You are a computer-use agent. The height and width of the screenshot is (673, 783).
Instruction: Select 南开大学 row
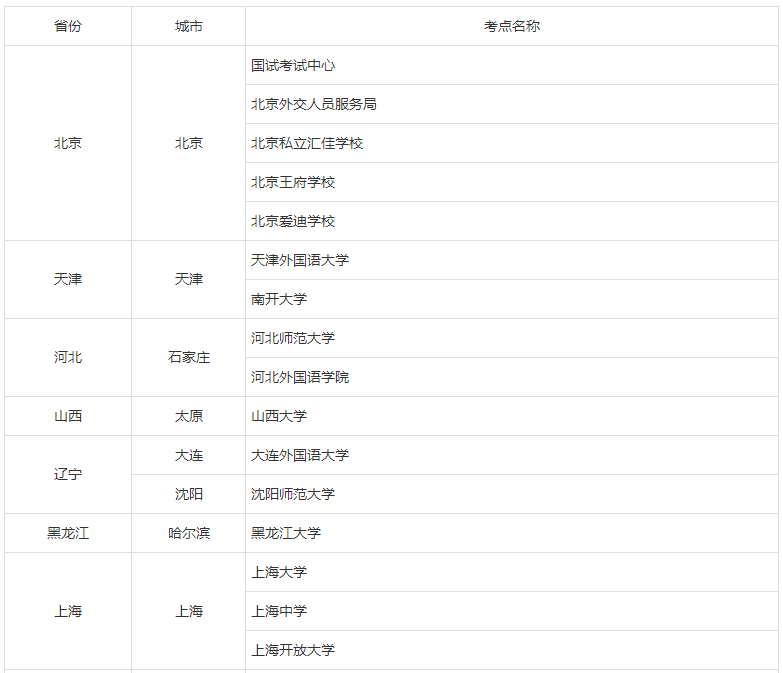point(512,299)
